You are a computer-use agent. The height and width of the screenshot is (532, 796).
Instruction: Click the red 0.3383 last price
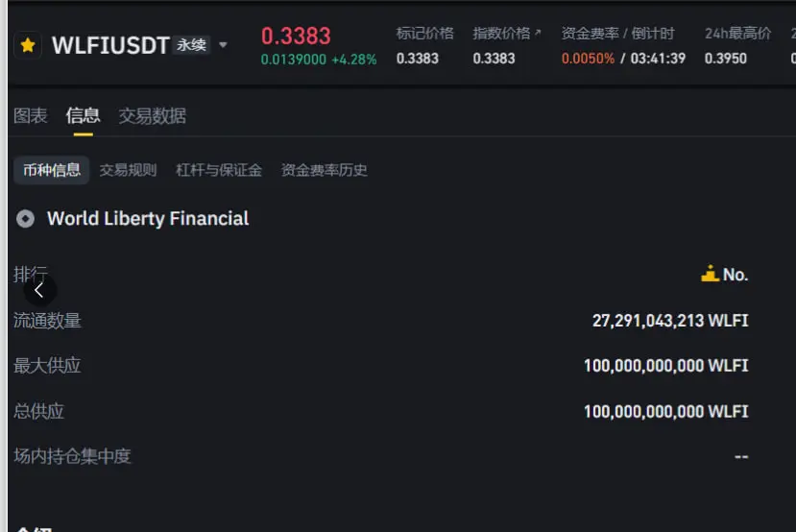click(x=296, y=36)
